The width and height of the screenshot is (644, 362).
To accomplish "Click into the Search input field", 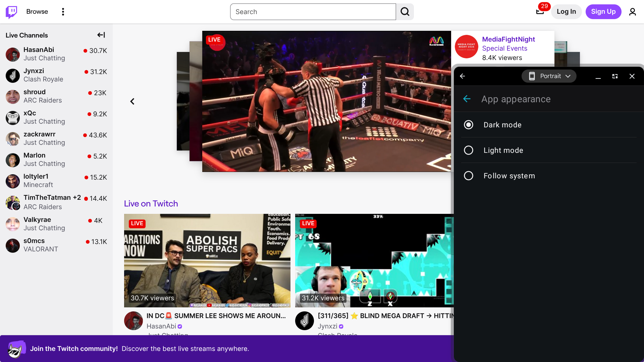I will [x=313, y=12].
